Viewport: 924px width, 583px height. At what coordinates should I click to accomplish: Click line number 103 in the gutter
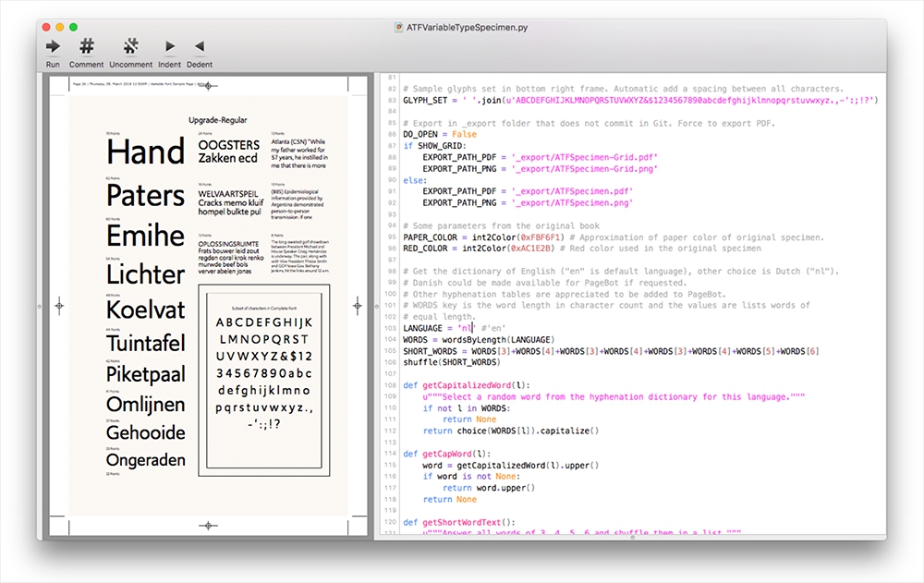pos(390,328)
